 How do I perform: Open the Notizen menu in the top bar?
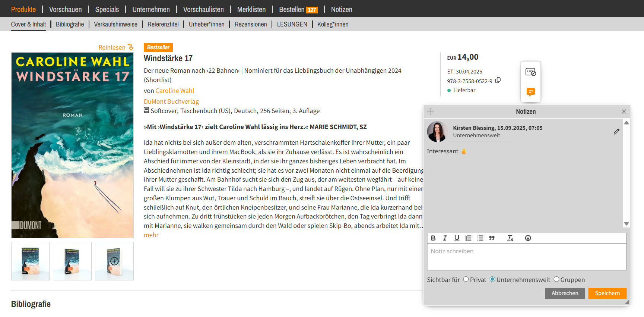342,9
